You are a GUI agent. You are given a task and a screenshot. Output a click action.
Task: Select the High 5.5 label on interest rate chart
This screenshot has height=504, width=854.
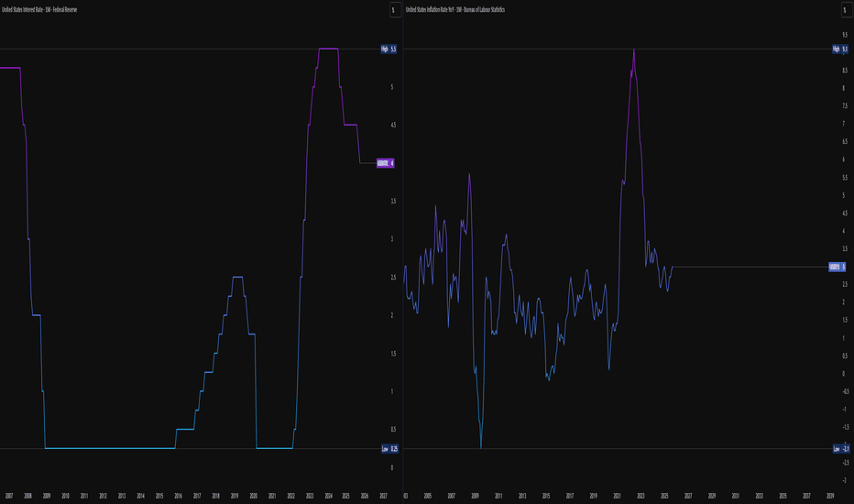point(389,49)
